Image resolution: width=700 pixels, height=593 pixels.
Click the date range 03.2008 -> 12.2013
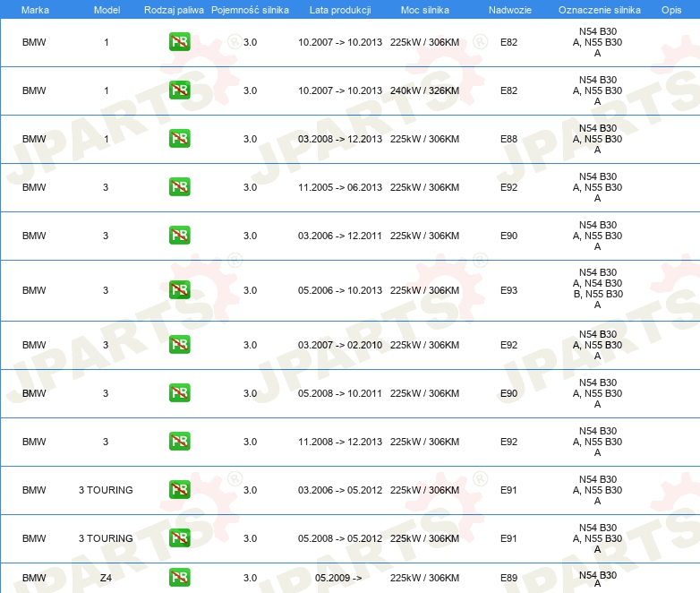340,139
